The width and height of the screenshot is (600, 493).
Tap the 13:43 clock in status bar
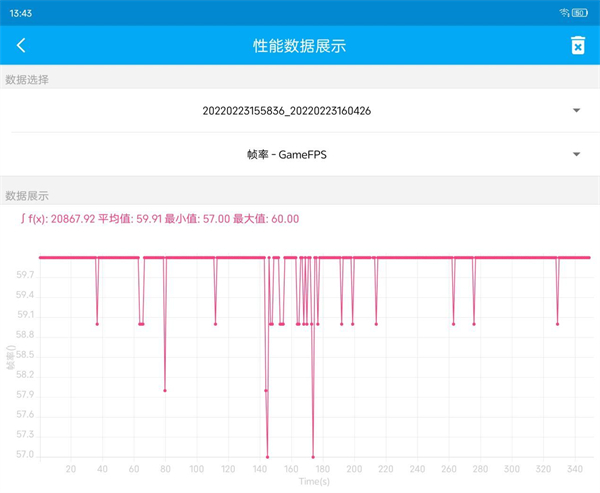[18, 12]
